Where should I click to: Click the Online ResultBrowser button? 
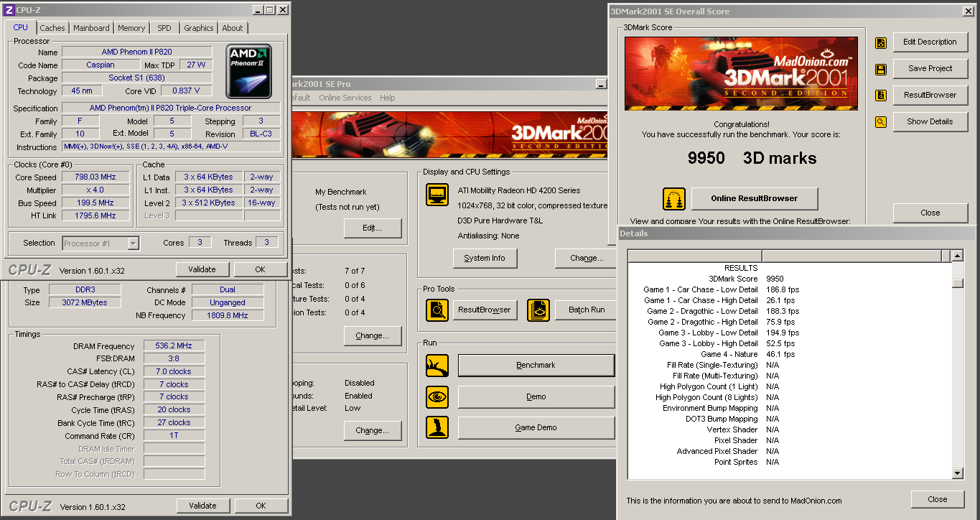755,198
